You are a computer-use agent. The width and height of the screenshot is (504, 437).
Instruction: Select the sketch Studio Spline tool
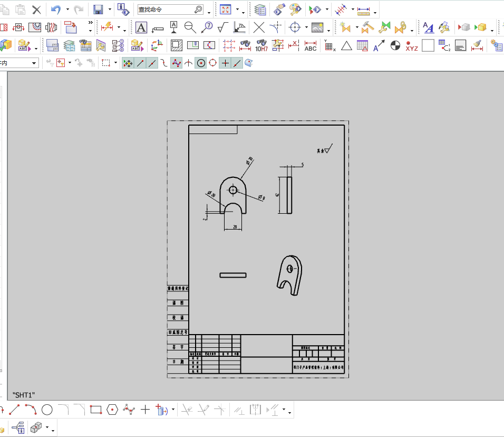coord(129,410)
